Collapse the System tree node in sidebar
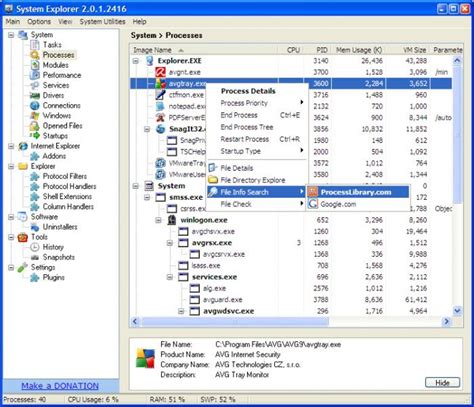The width and height of the screenshot is (474, 407). click(x=11, y=35)
